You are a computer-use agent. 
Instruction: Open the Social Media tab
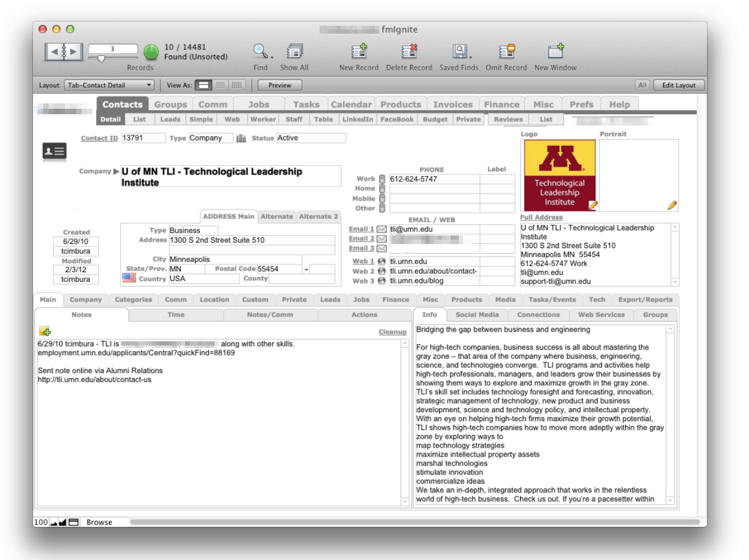[478, 314]
